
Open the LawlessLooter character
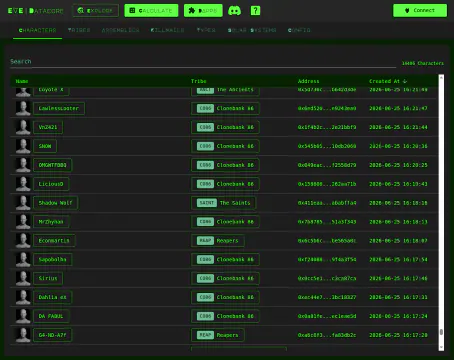click(59, 108)
